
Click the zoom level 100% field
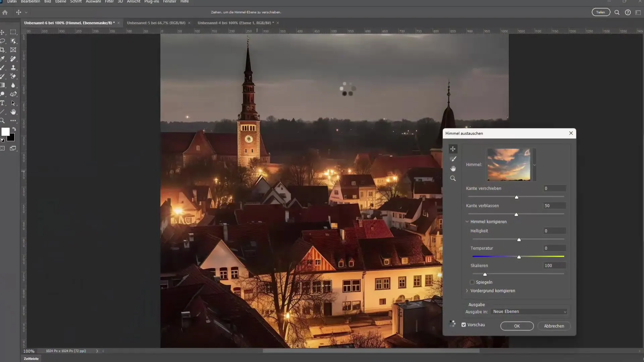coord(29,351)
